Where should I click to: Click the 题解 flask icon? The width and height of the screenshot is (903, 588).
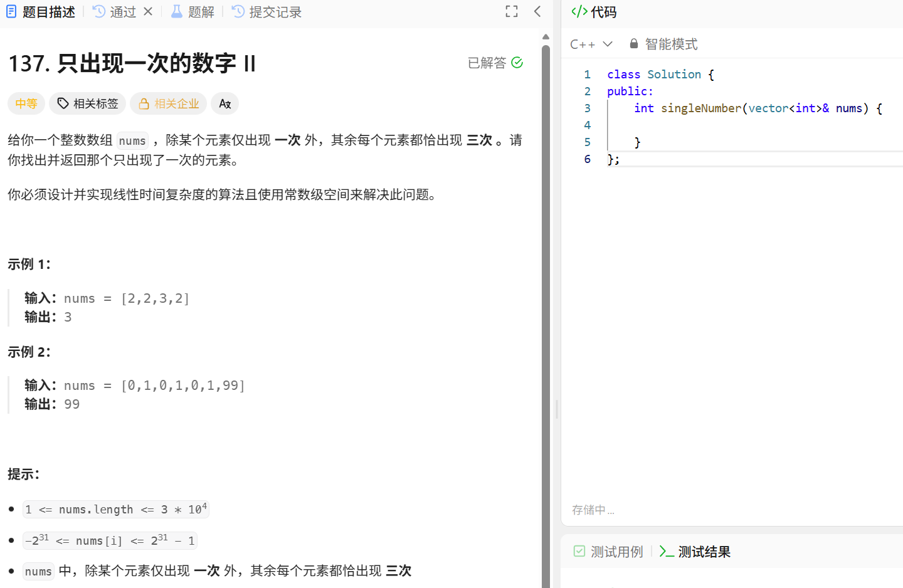pyautogui.click(x=176, y=11)
